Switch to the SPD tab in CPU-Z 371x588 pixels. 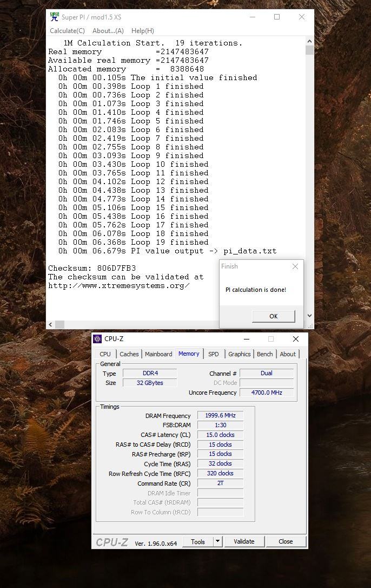pyautogui.click(x=214, y=354)
